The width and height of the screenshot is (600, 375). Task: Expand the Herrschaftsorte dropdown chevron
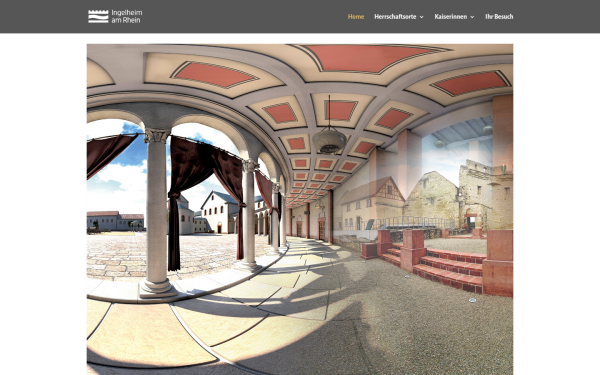(x=422, y=17)
